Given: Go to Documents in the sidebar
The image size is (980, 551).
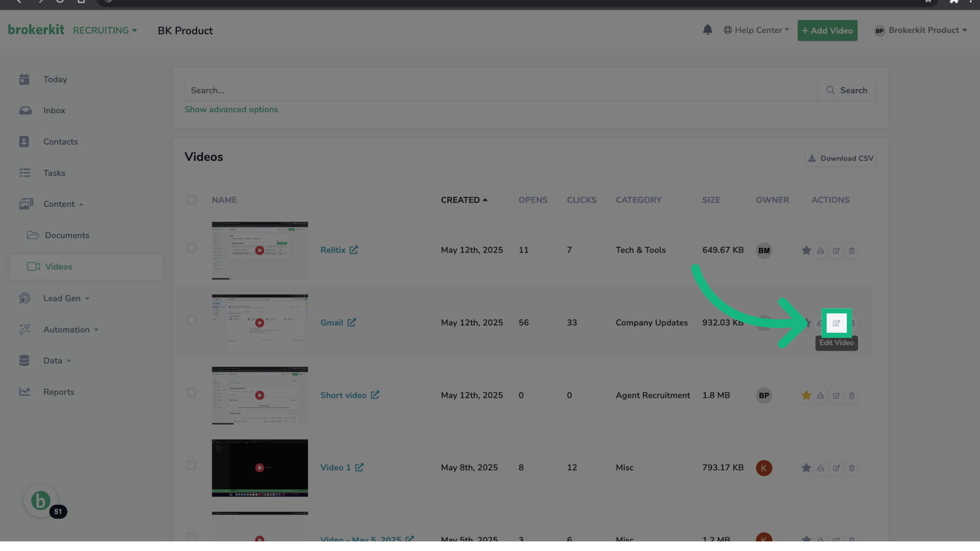Looking at the screenshot, I should pos(67,235).
